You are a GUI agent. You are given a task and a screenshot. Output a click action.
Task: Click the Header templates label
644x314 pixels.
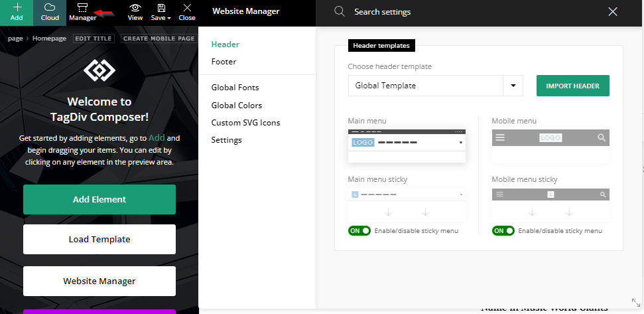coord(381,46)
